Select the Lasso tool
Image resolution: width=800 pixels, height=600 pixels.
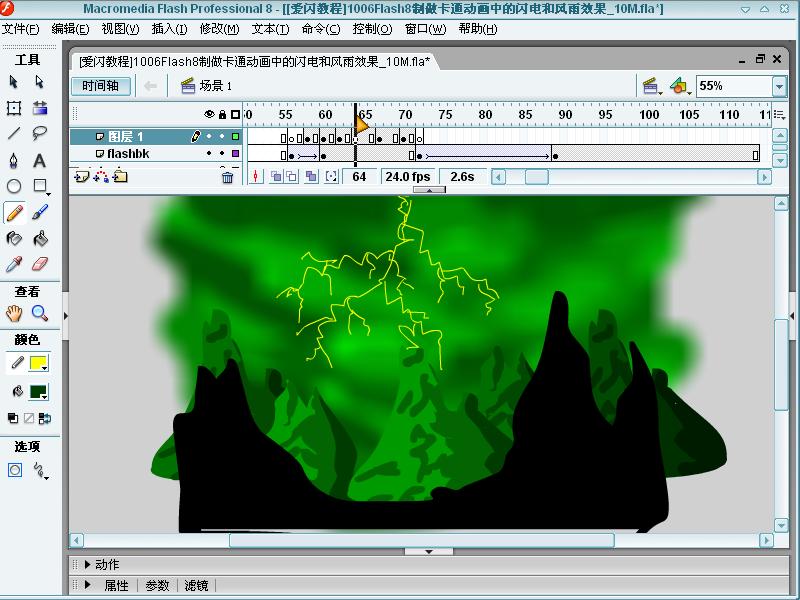tap(39, 134)
